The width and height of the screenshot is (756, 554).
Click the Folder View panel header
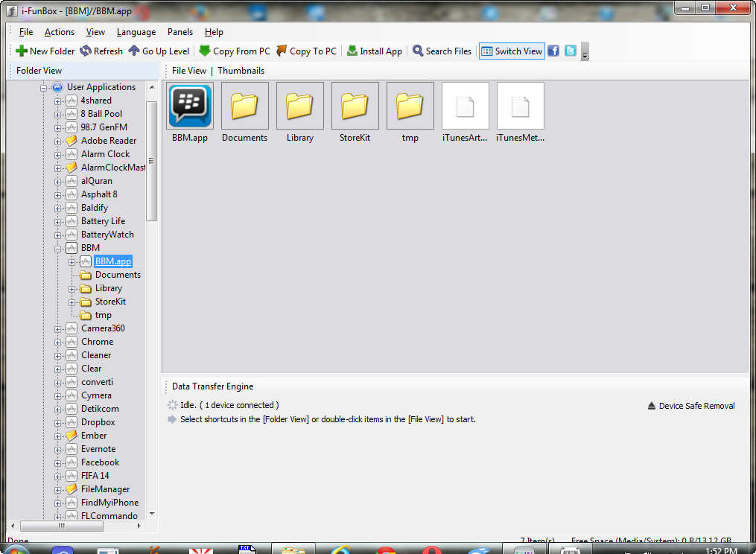tap(83, 71)
